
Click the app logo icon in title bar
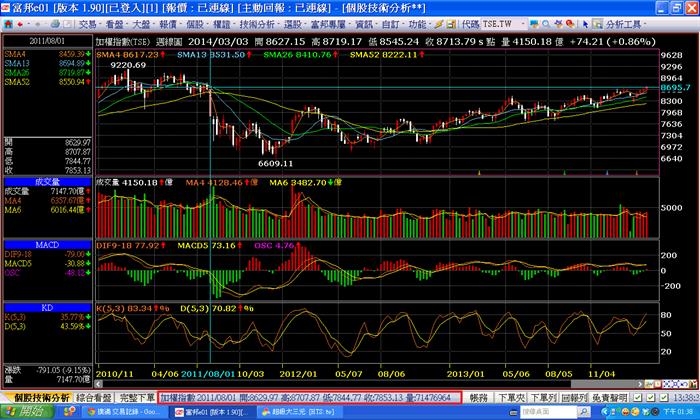[x=7, y=7]
